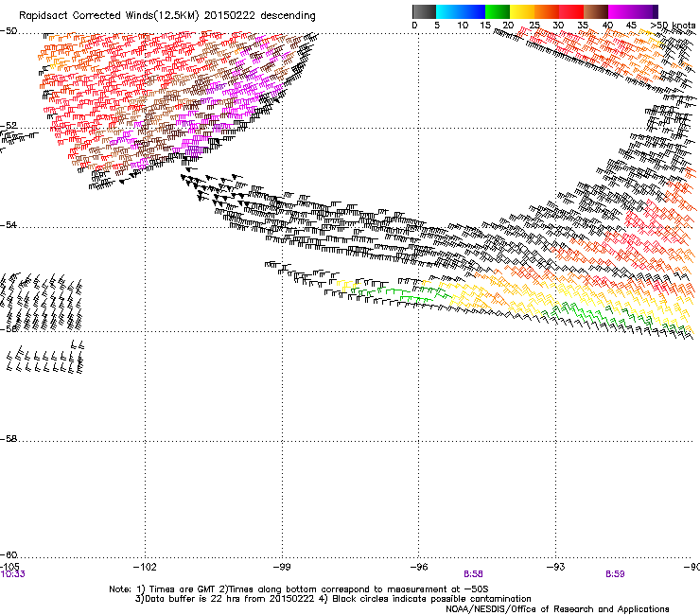Click the latitude label -50

(9, 31)
